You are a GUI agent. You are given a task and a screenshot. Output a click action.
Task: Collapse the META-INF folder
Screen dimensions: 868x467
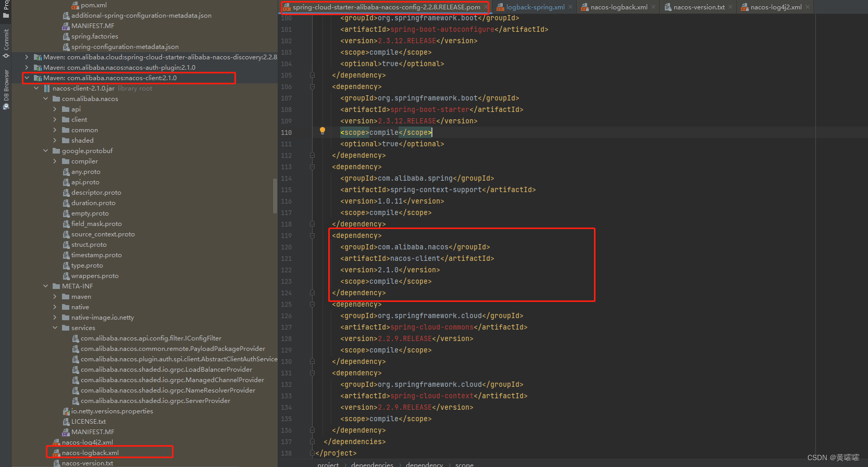click(x=45, y=286)
